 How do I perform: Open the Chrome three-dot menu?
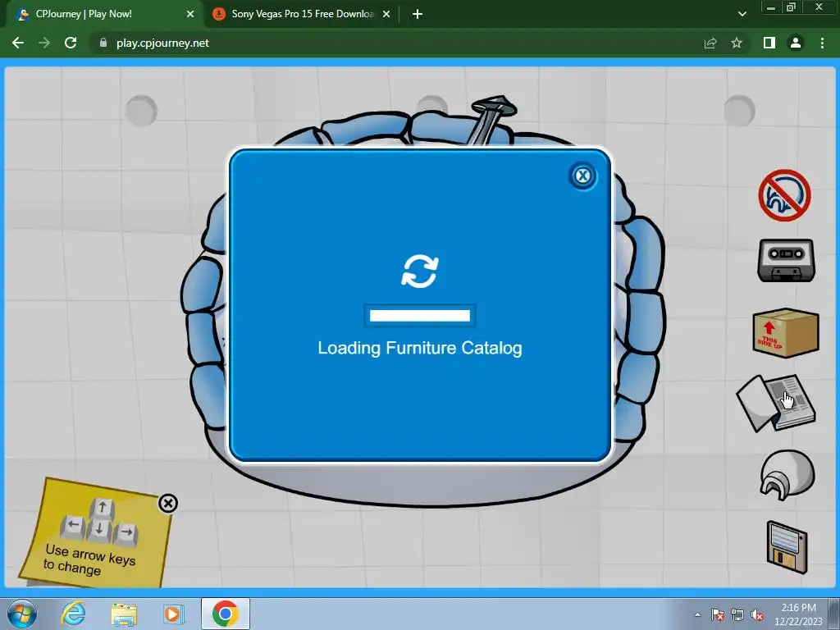tap(822, 43)
